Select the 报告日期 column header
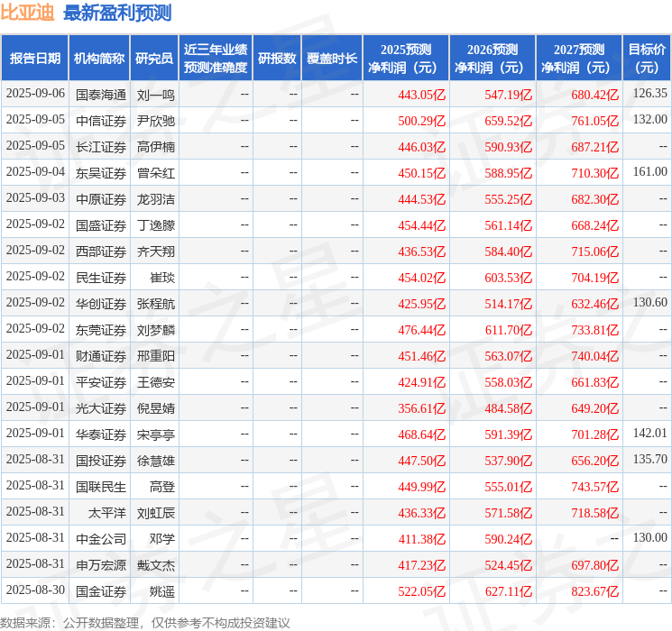The height and width of the screenshot is (631, 672). tap(34, 59)
